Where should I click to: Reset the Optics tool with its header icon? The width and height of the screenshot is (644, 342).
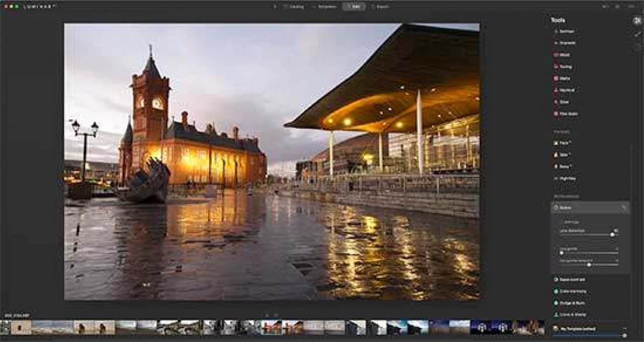pos(624,207)
